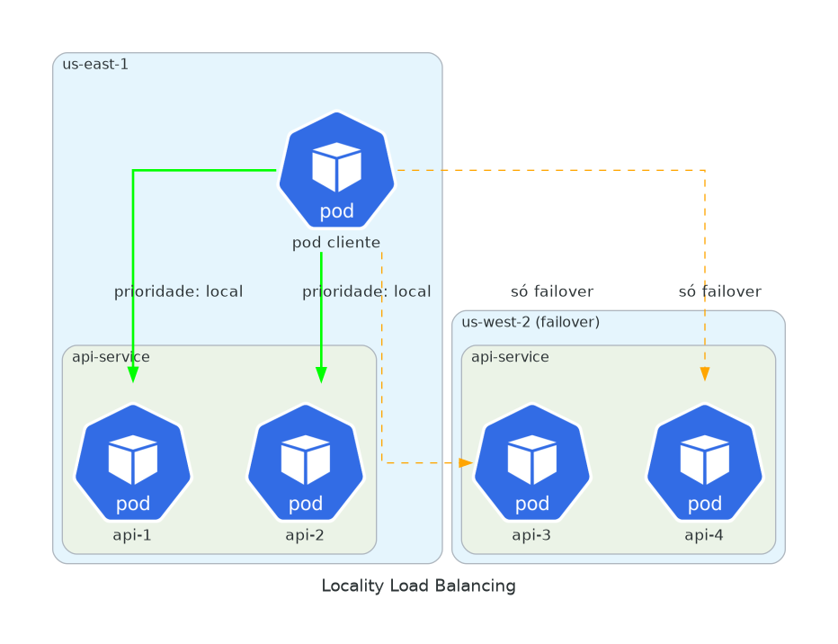Click the us-east-1 region label
838x644 pixels.
click(x=95, y=64)
